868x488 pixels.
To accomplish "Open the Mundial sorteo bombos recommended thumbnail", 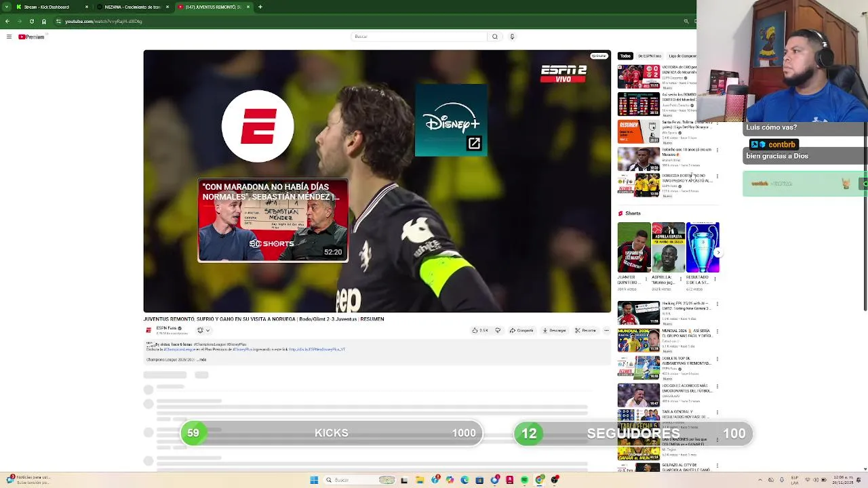I will coord(638,104).
